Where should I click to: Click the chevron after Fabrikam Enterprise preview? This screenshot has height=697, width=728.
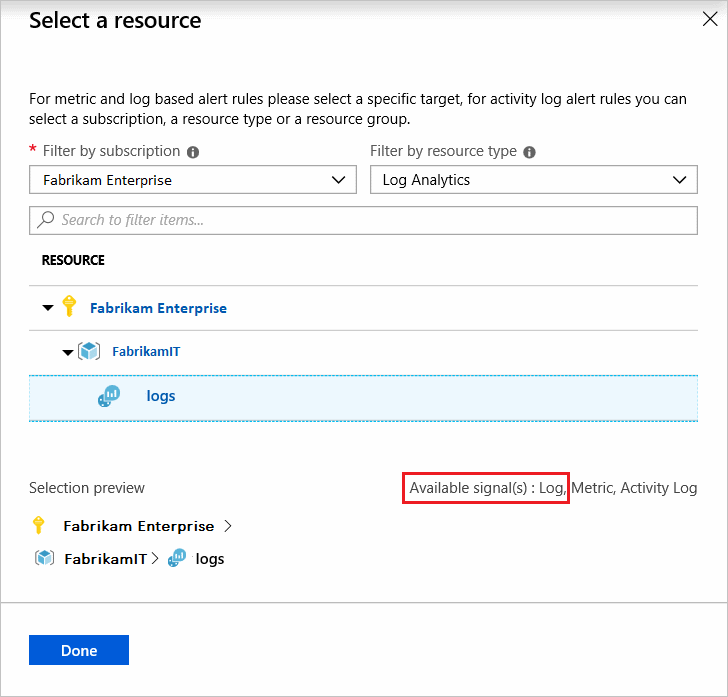228,526
